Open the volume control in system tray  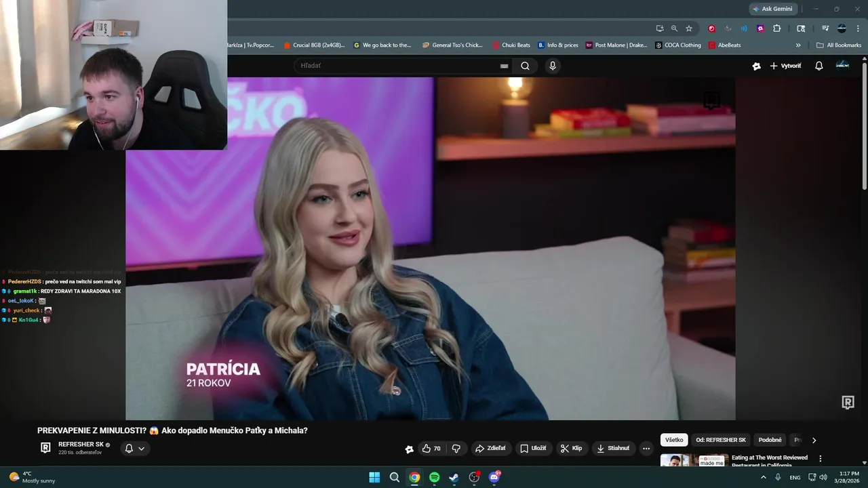[x=823, y=477]
